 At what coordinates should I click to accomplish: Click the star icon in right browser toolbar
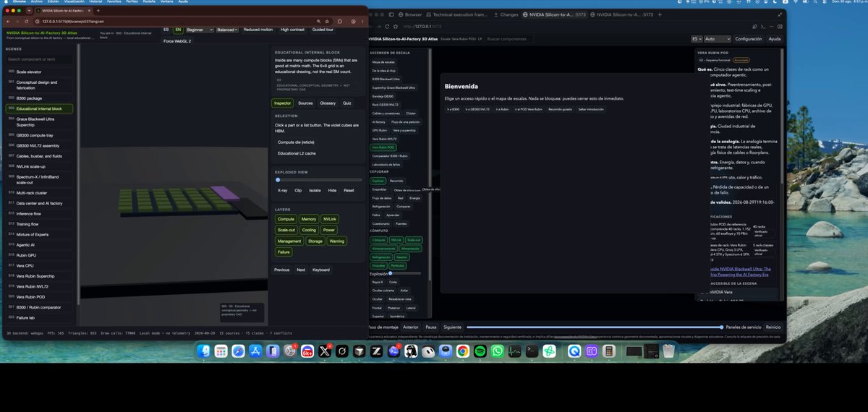396,26
